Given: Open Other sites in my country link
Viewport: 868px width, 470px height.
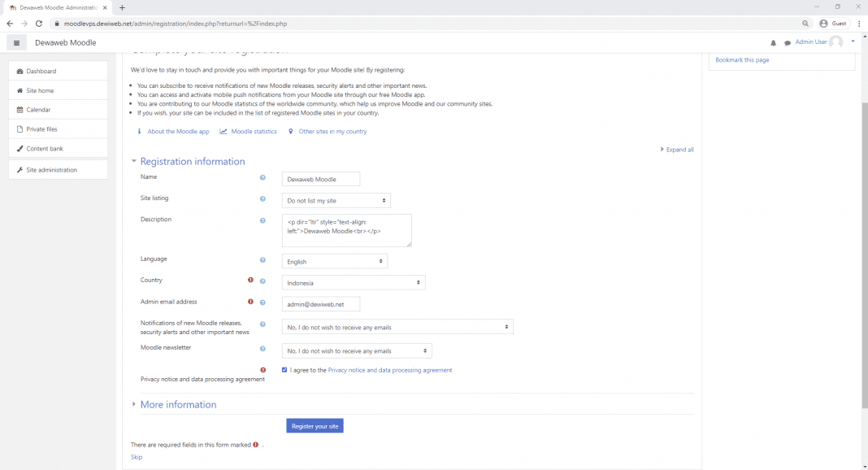Looking at the screenshot, I should tap(332, 132).
